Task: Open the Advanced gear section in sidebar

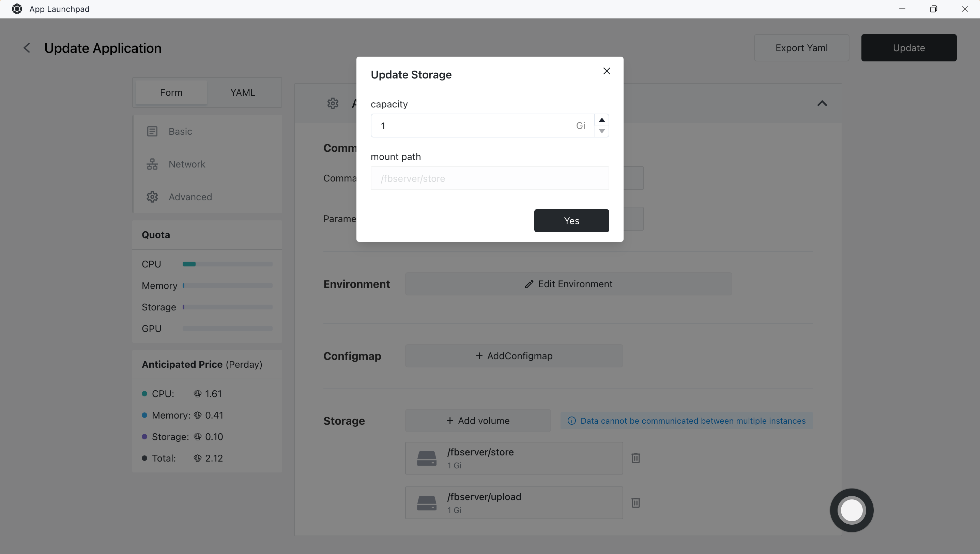Action: pos(190,197)
